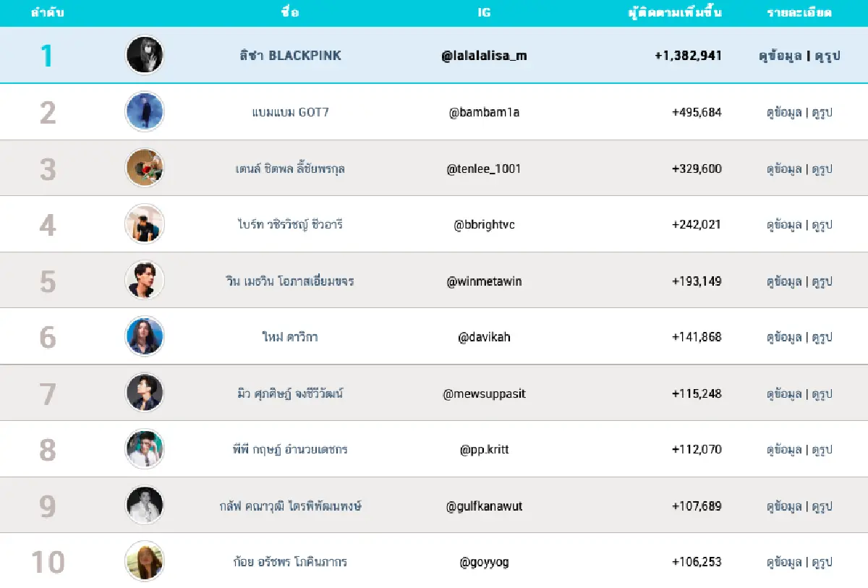Click ดูรูป link for @bambam1a

(x=822, y=112)
